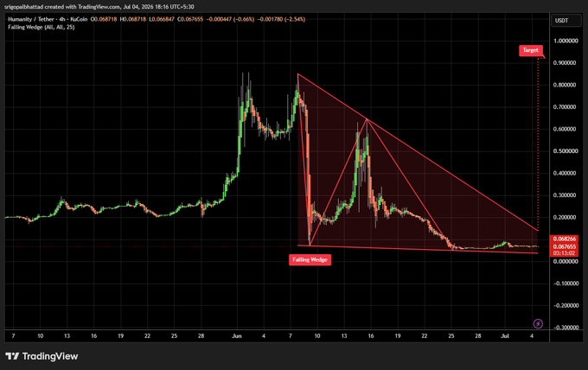
Task: Click the chart attribution header text
Action: point(99,7)
